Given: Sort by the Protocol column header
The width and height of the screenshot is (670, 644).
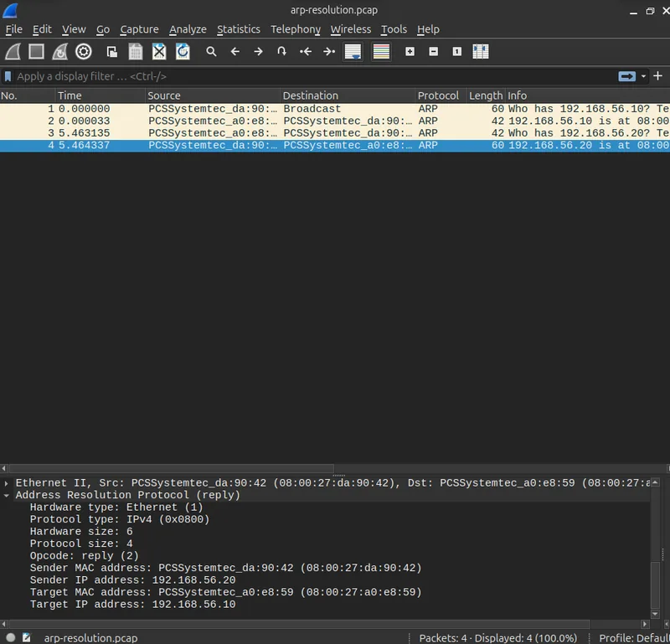Looking at the screenshot, I should (x=441, y=95).
